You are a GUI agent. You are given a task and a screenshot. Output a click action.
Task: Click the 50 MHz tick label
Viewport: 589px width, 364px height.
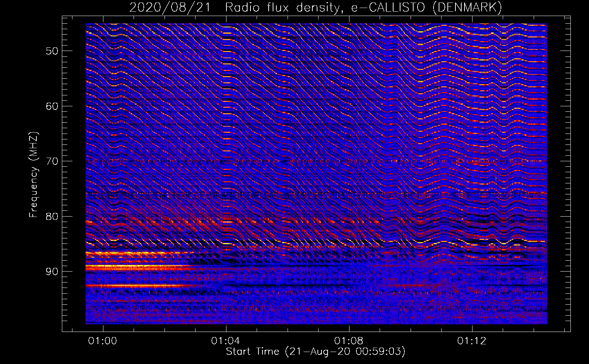point(52,51)
